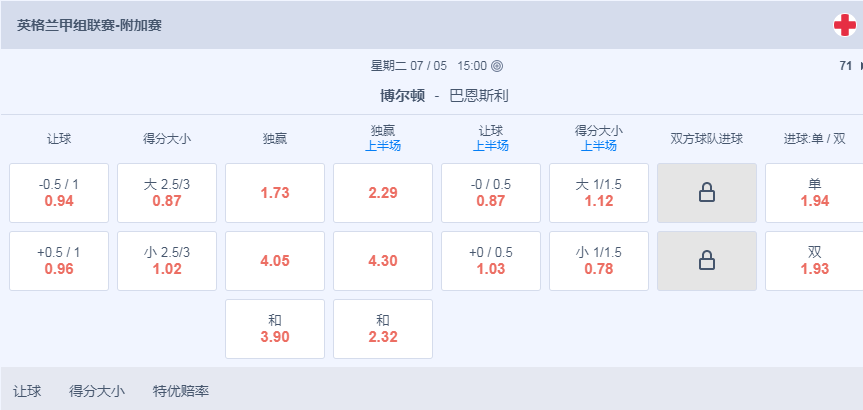Choose full-time win odds 1.73

tap(275, 193)
